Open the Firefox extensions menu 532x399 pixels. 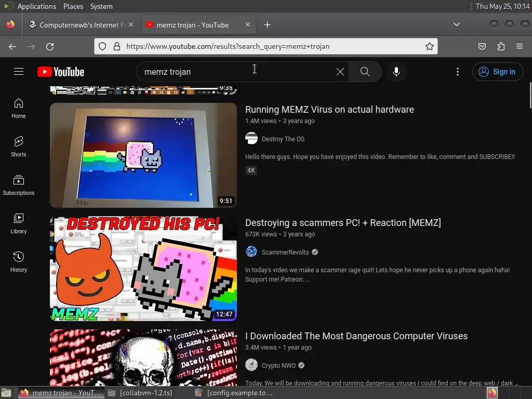pyautogui.click(x=501, y=46)
